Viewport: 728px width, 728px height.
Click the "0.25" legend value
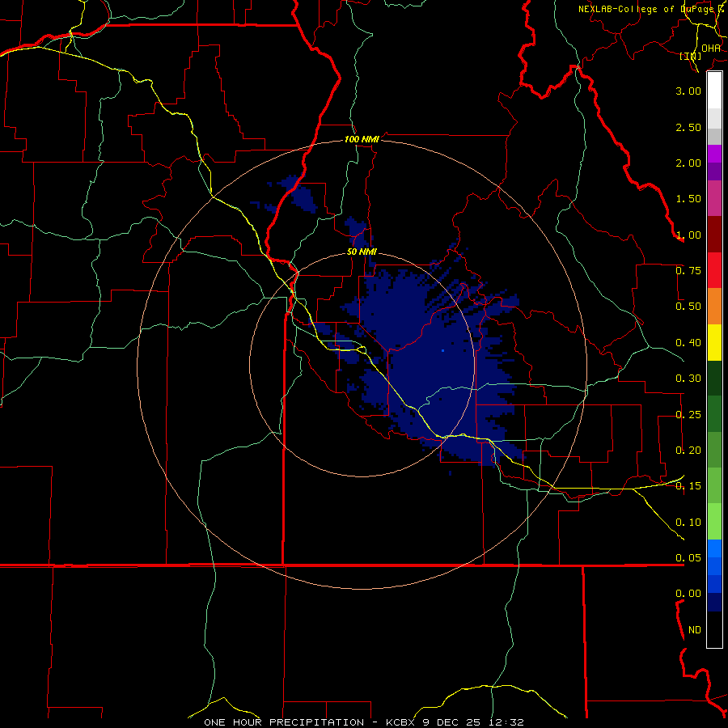pyautogui.click(x=688, y=415)
